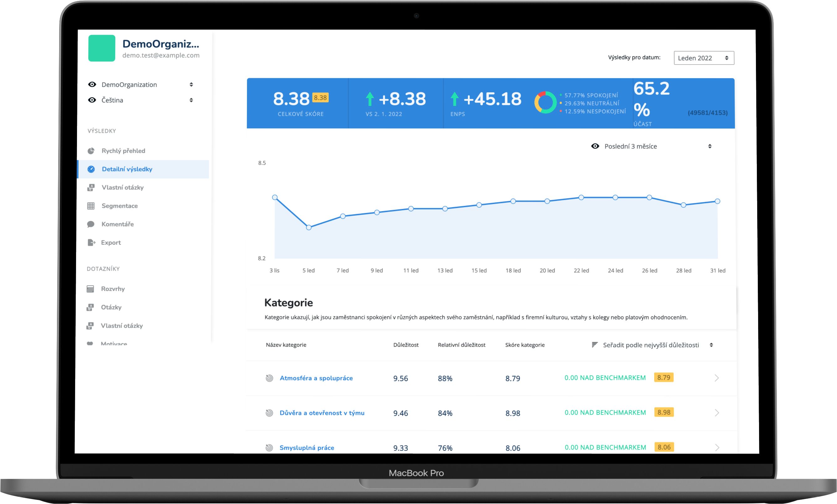The width and height of the screenshot is (837, 504).
Task: Click demo.test@example.com email text
Action: tap(161, 55)
